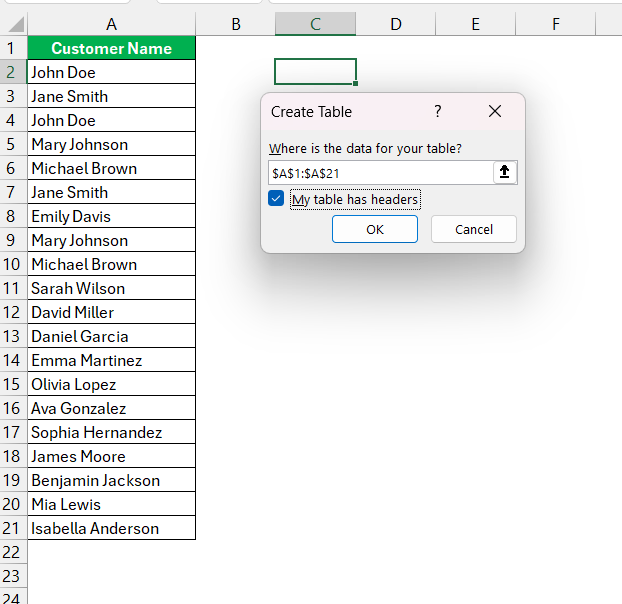Select column C header
This screenshot has width=622, height=604.
click(x=315, y=24)
